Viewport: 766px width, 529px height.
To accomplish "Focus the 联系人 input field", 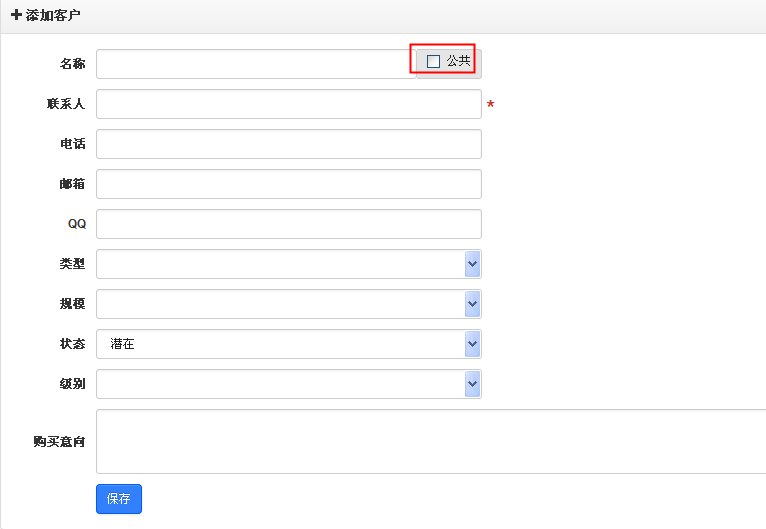I will click(x=289, y=104).
